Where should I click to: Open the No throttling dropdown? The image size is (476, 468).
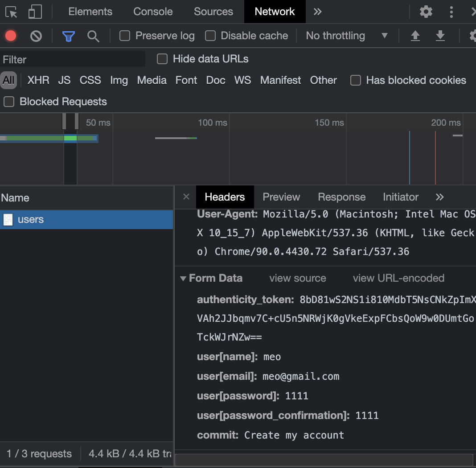[346, 36]
